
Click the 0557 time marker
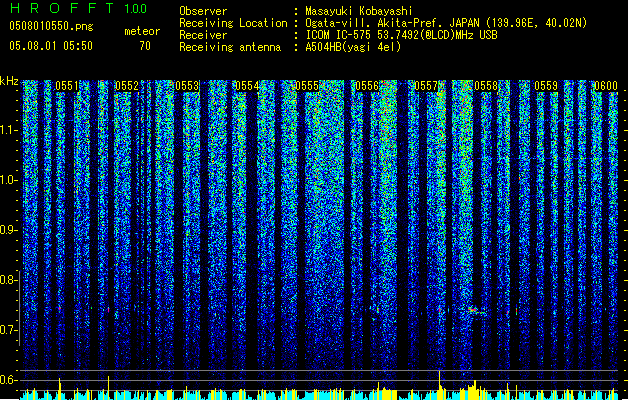pyautogui.click(x=426, y=86)
